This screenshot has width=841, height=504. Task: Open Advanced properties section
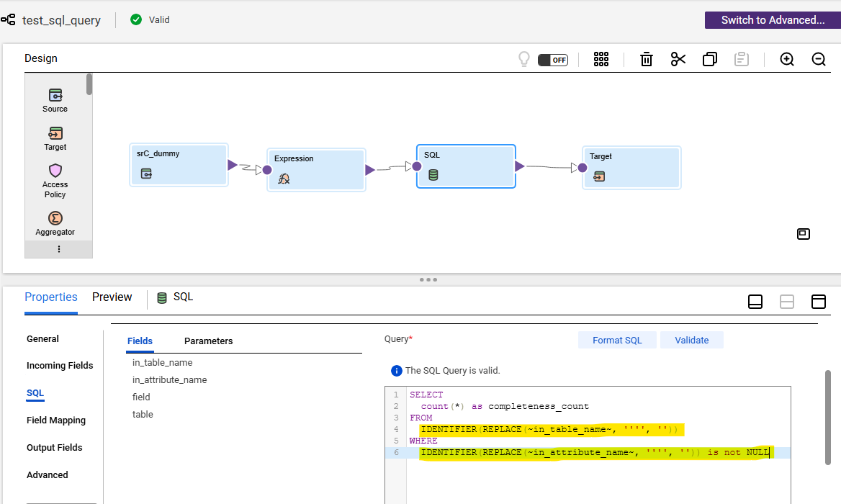(48, 475)
